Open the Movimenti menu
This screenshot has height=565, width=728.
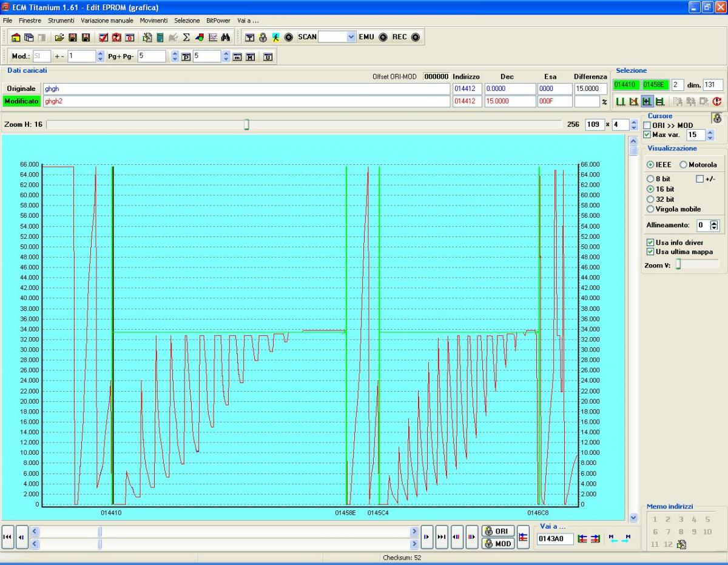[x=153, y=21]
